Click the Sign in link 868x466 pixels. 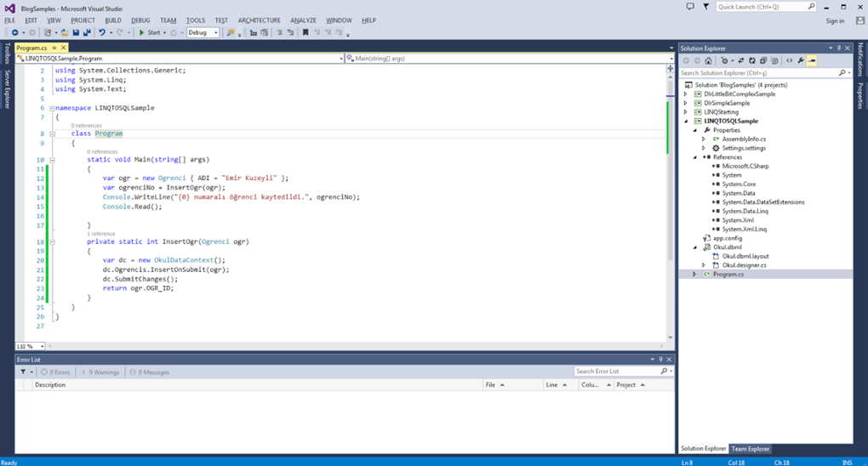(835, 21)
